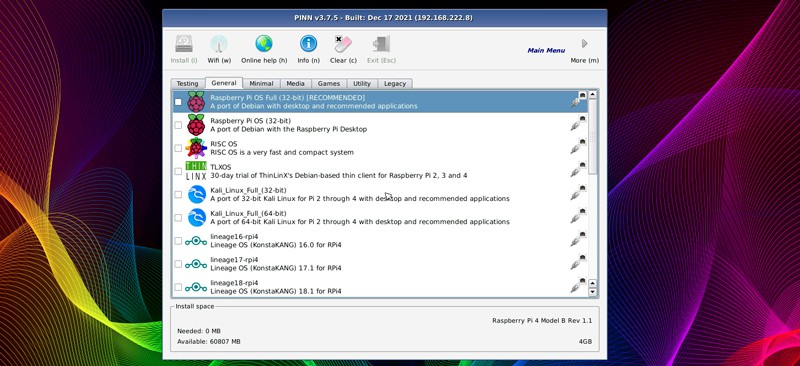Viewport: 800px width, 366px height.
Task: Click the Kali_Linux_Full_(64-bit) logo icon
Action: 196,217
